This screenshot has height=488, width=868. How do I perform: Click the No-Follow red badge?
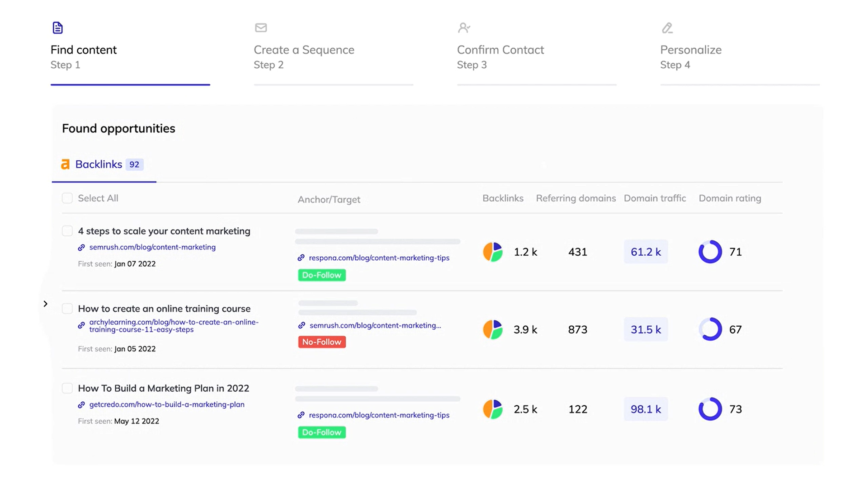pos(322,342)
